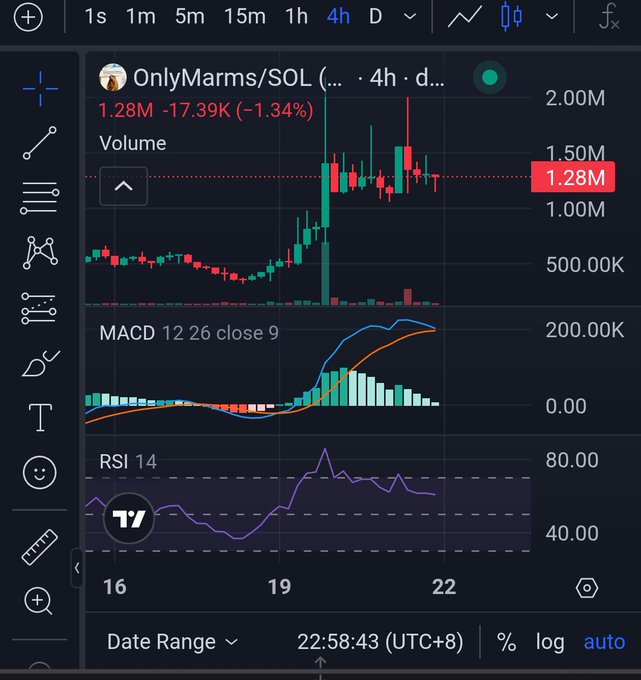Open the Date Range dropdown
Image resolution: width=641 pixels, height=680 pixels.
172,642
